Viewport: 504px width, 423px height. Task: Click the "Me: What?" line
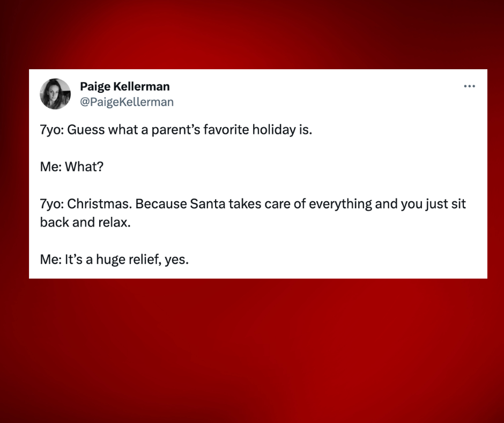[x=71, y=167]
